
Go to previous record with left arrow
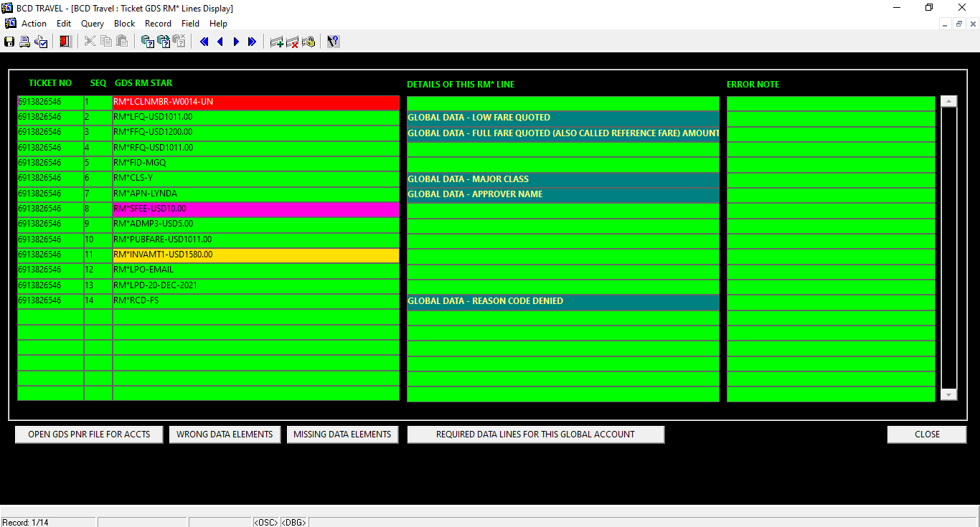pos(220,42)
